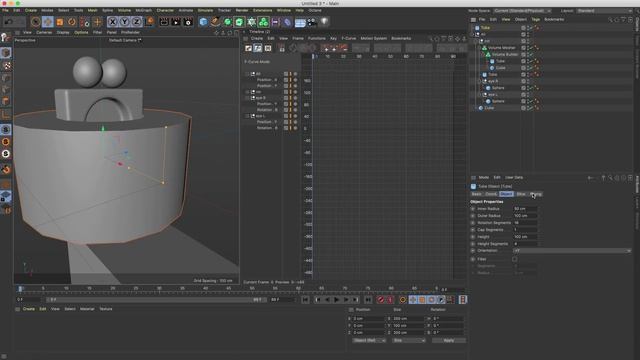Click the Inner Radius input field

tap(525, 209)
